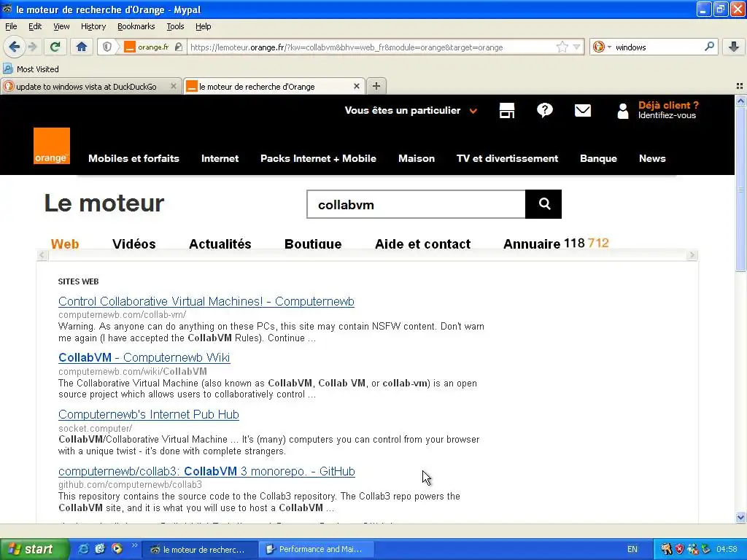
Task: Open the tracking protection shield icon
Action: (x=107, y=47)
